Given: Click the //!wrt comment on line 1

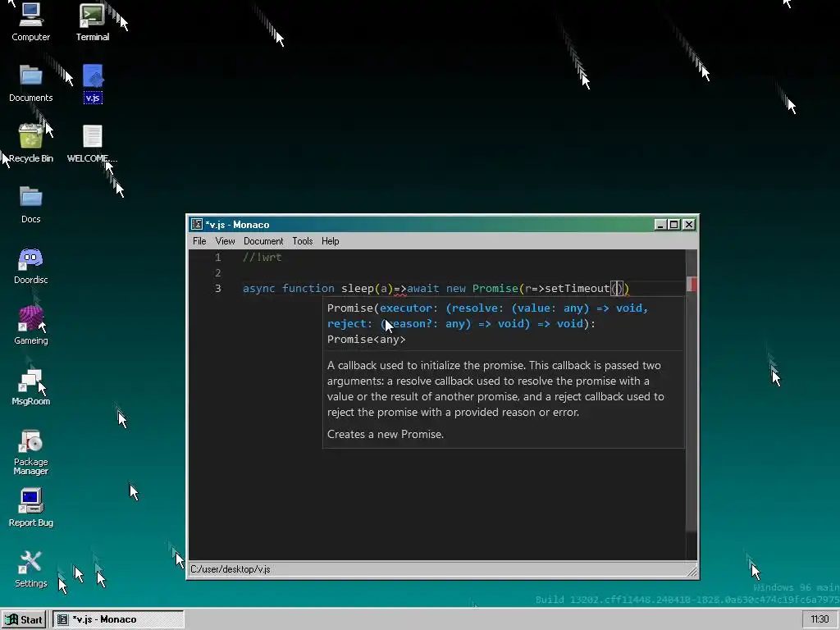Looking at the screenshot, I should [x=262, y=258].
